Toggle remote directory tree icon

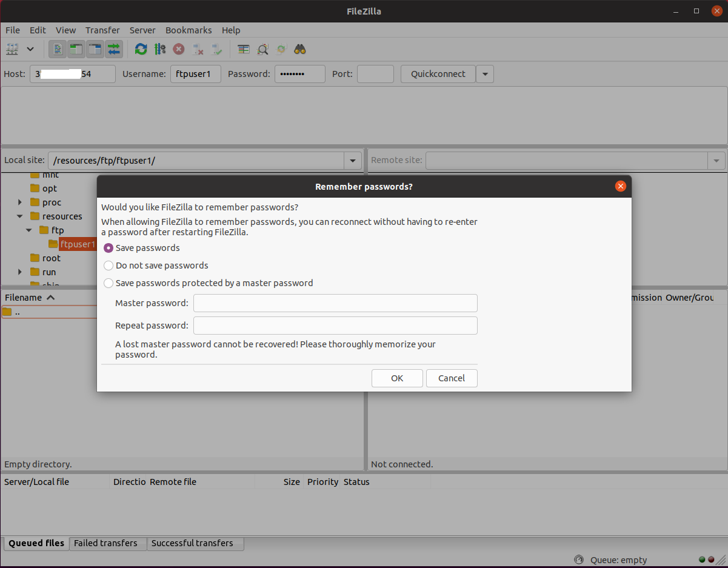click(x=95, y=48)
